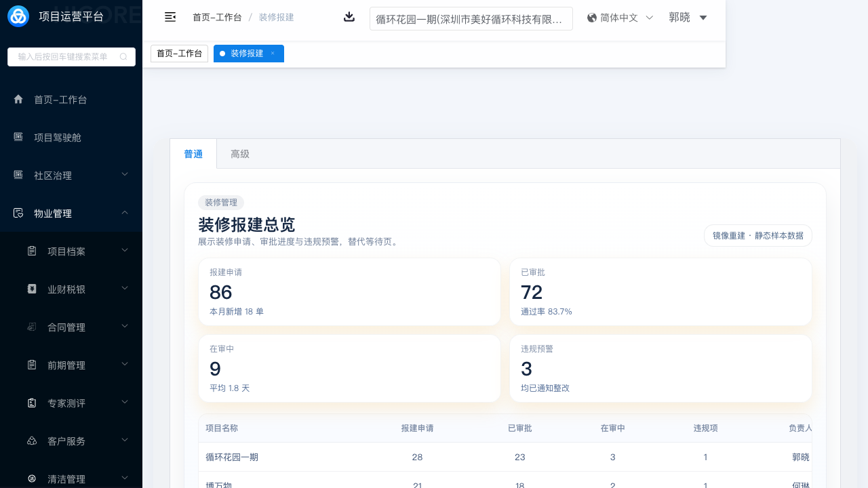This screenshot has height=488, width=868.
Task: Expand the 社区治理 menu
Action: tap(125, 175)
